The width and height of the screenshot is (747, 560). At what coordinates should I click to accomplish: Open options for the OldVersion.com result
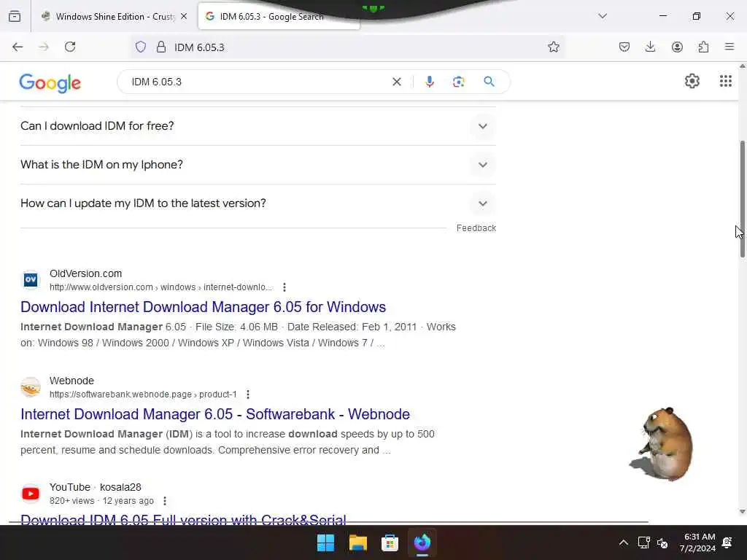pos(285,287)
